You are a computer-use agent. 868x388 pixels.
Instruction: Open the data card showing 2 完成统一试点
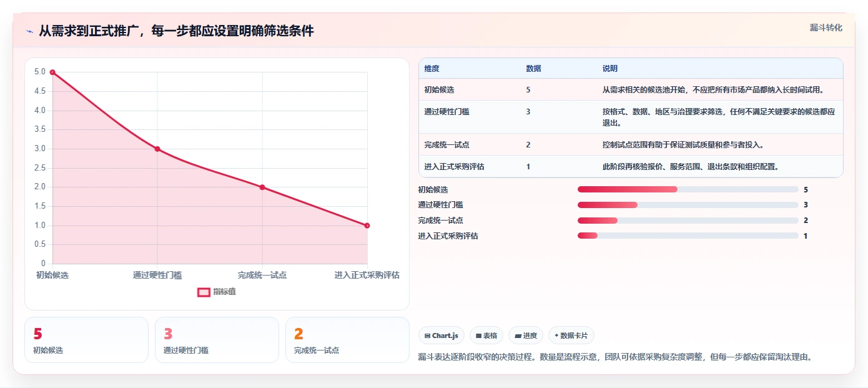pos(347,340)
